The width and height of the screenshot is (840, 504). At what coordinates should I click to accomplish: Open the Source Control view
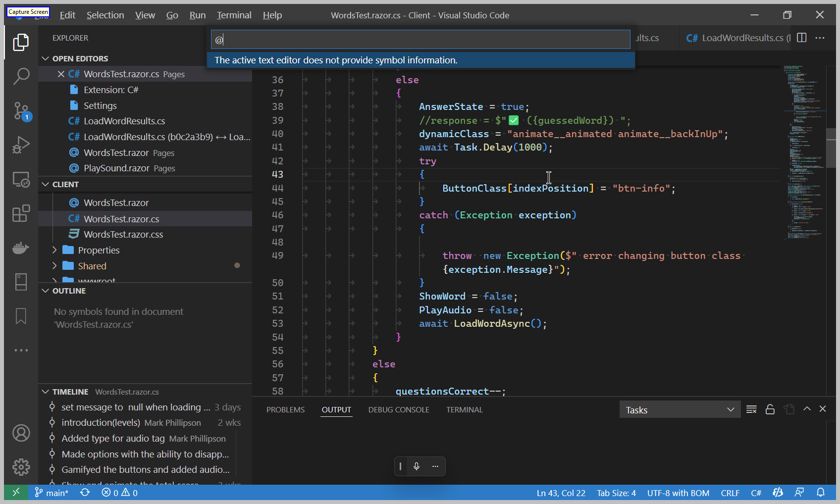tap(21, 111)
